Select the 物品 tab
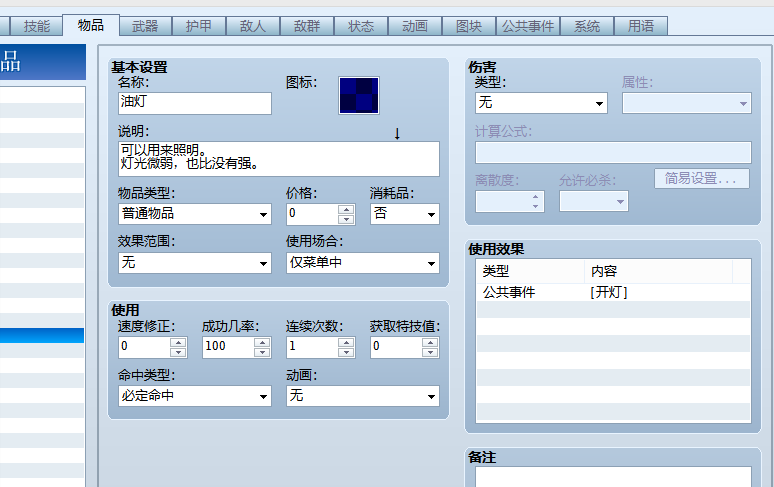 pyautogui.click(x=91, y=25)
